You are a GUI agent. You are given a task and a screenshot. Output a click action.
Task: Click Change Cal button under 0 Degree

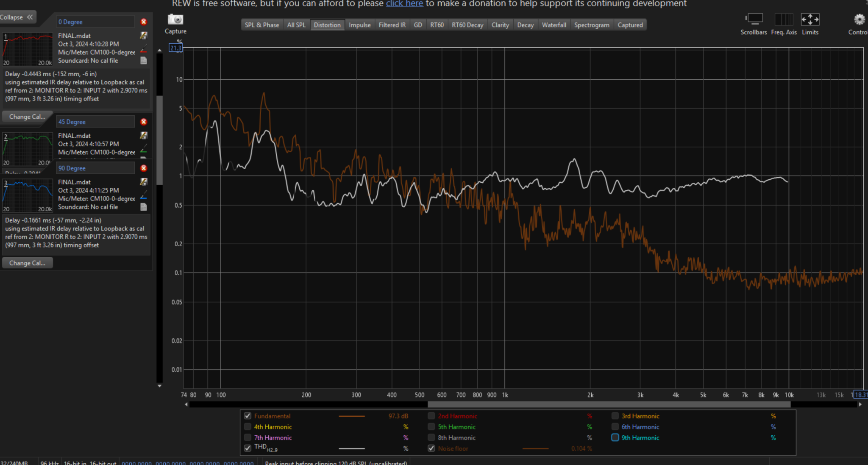pyautogui.click(x=27, y=117)
